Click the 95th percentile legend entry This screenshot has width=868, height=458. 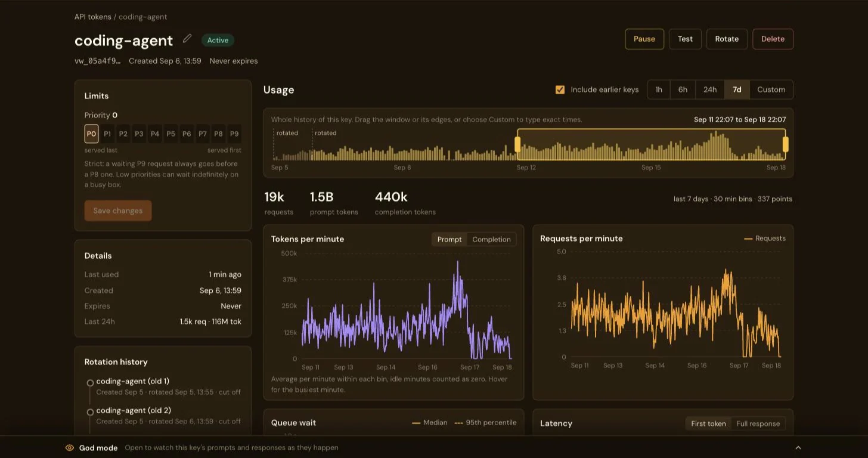click(485, 423)
